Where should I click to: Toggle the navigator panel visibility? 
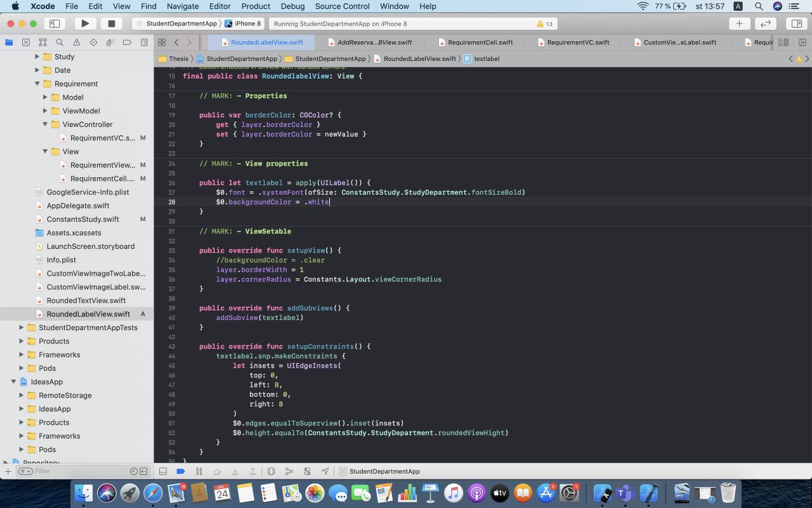(55, 23)
